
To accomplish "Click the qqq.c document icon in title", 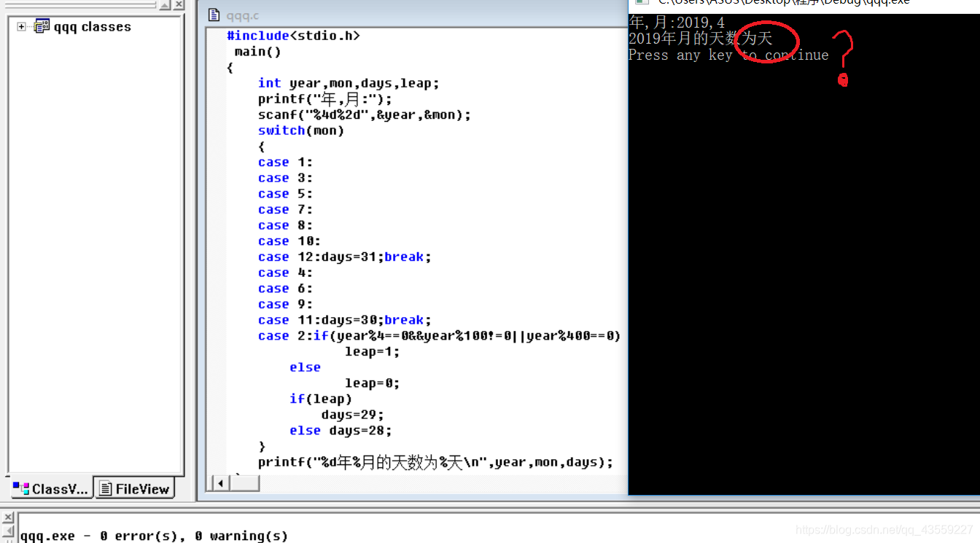I will (x=214, y=15).
